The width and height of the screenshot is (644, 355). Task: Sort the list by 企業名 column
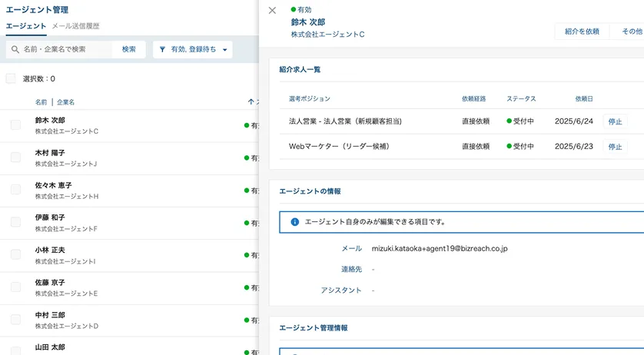coord(66,102)
